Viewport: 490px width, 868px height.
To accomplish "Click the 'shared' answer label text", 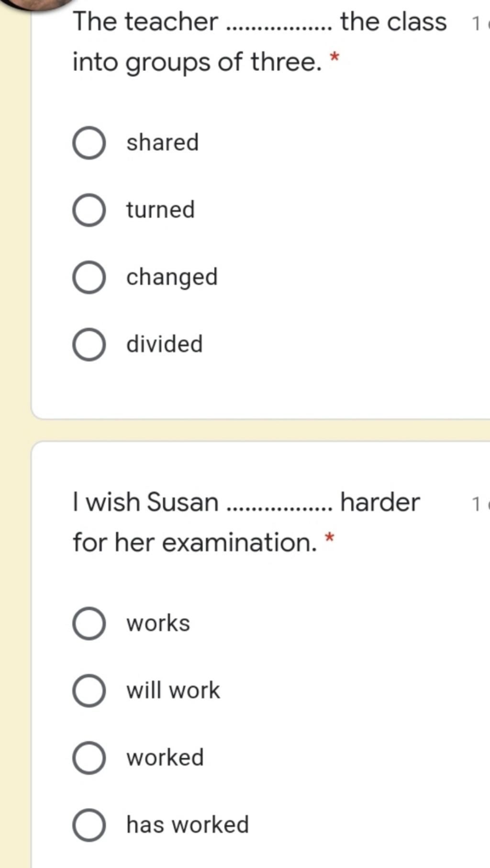I will [x=162, y=143].
